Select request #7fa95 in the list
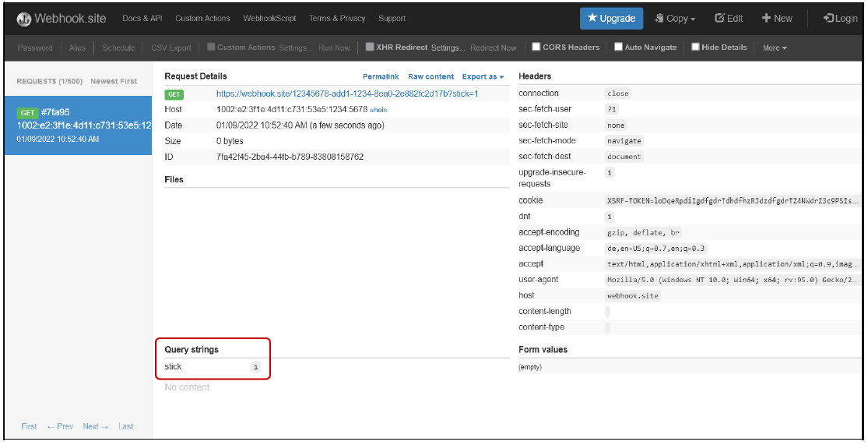This screenshot has width=868, height=445. click(x=78, y=125)
